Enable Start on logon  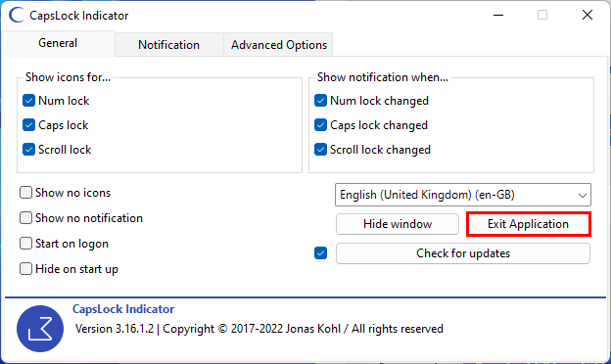point(25,244)
